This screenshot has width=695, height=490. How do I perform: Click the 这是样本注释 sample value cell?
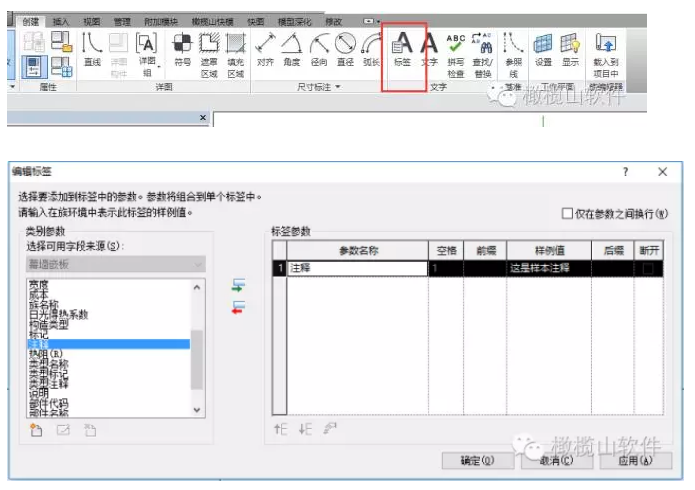tap(549, 268)
